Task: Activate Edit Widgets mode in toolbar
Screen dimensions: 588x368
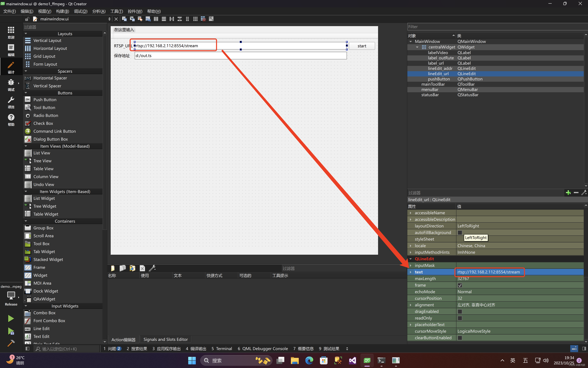Action: click(x=124, y=19)
